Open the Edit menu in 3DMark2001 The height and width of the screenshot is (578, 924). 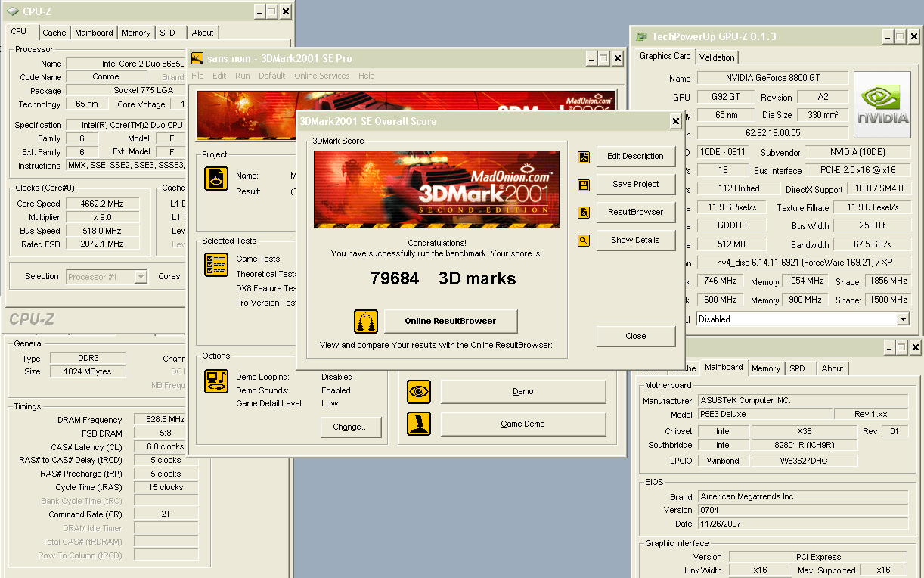pyautogui.click(x=219, y=76)
